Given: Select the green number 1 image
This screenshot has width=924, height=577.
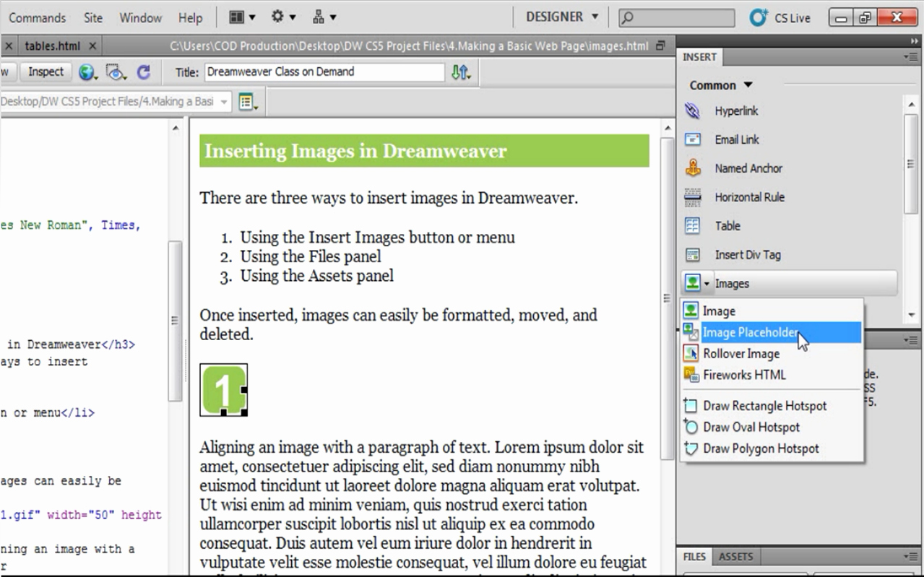Looking at the screenshot, I should click(x=223, y=390).
